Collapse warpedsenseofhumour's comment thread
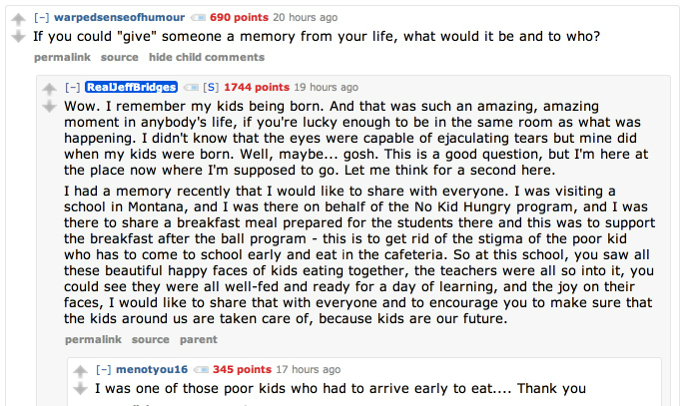This screenshot has height=406, width=685. pos(41,18)
